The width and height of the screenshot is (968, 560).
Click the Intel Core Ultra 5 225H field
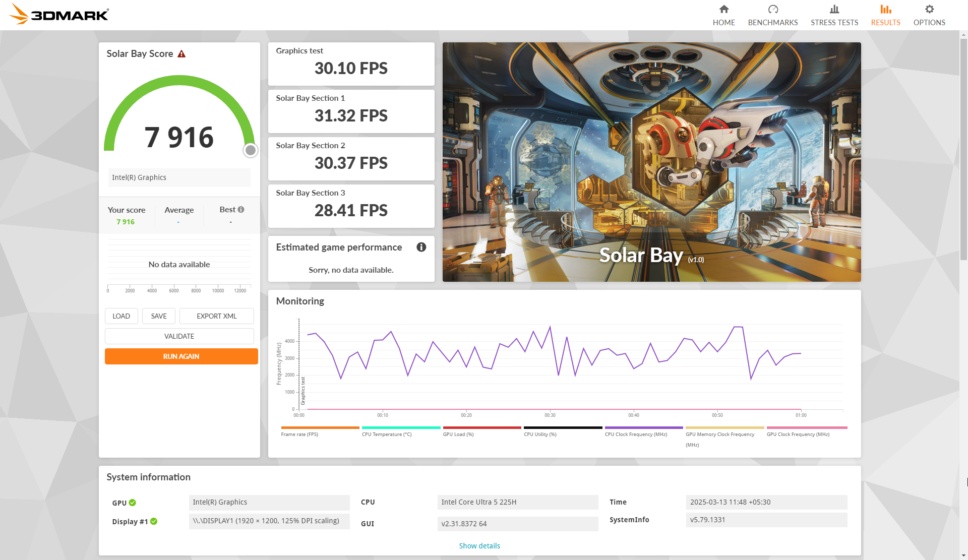click(518, 502)
